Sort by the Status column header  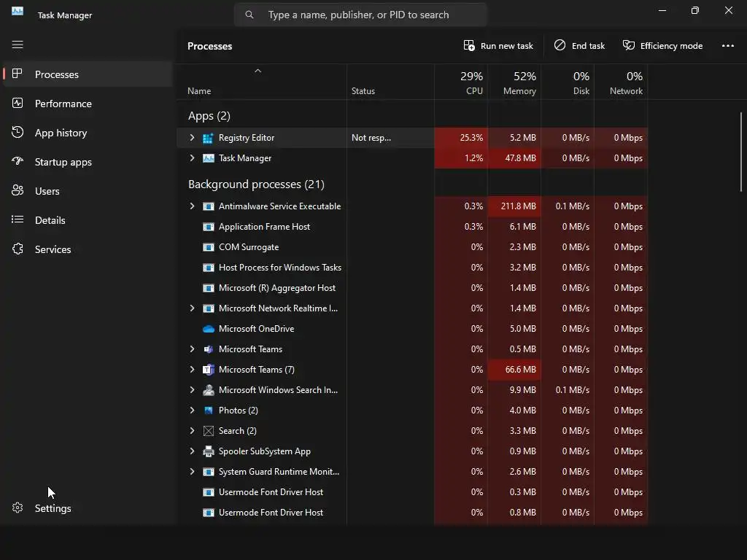coord(391,82)
